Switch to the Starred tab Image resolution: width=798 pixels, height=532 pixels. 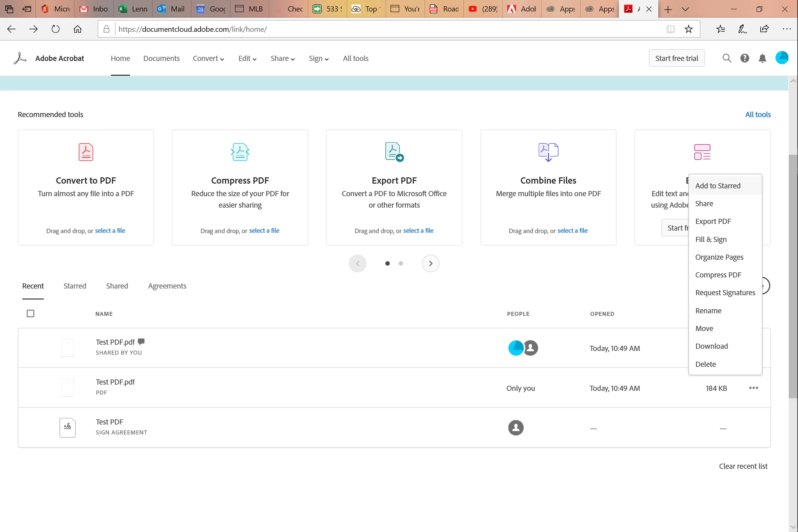75,286
